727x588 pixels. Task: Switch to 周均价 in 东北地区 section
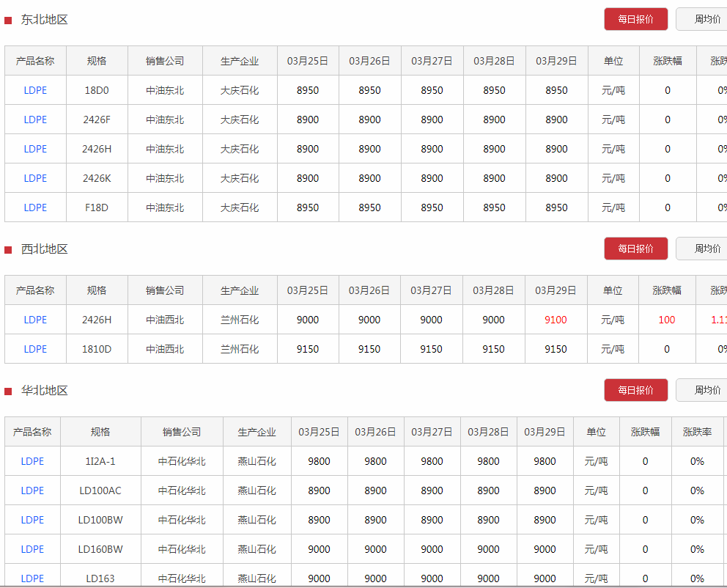pyautogui.click(x=701, y=19)
